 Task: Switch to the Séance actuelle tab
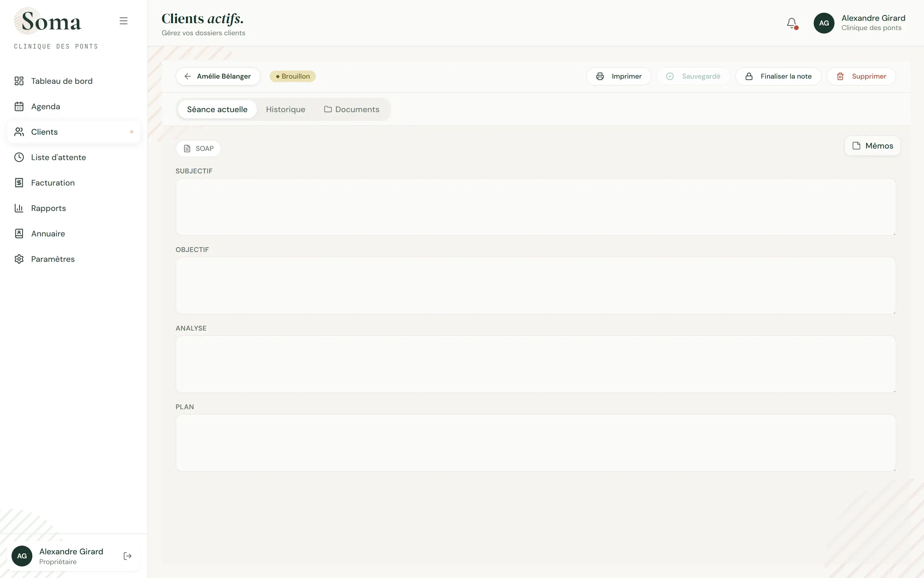point(217,109)
